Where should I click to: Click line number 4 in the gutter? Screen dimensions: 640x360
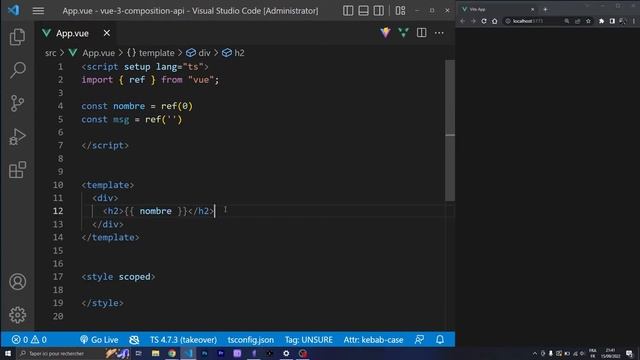[x=60, y=106]
